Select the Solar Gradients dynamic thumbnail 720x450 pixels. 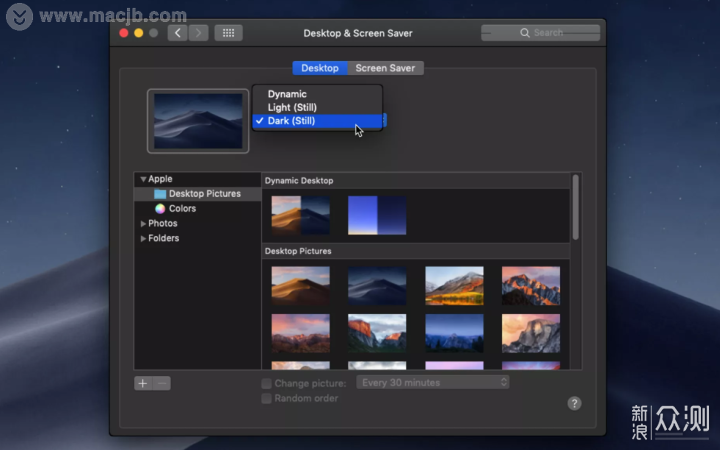click(x=377, y=215)
